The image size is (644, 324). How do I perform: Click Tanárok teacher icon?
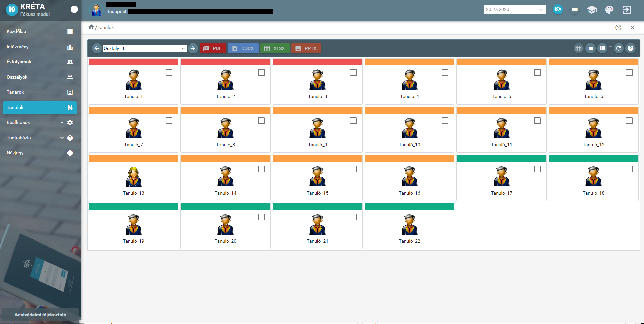(70, 92)
